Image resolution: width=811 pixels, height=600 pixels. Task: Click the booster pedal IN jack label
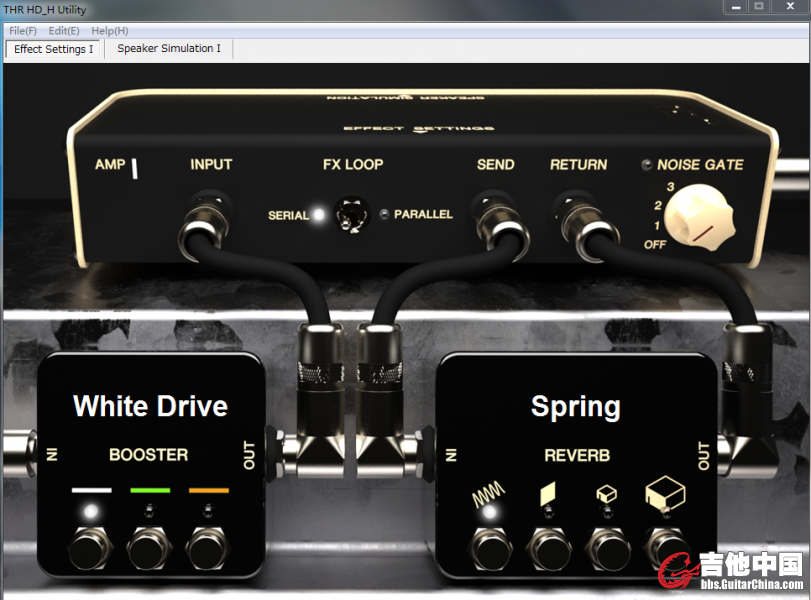53,455
